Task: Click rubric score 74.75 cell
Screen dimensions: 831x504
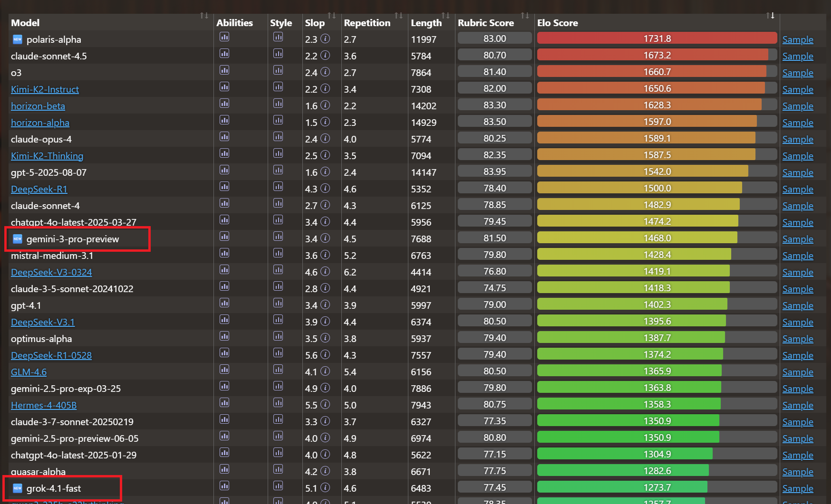Action: [494, 288]
